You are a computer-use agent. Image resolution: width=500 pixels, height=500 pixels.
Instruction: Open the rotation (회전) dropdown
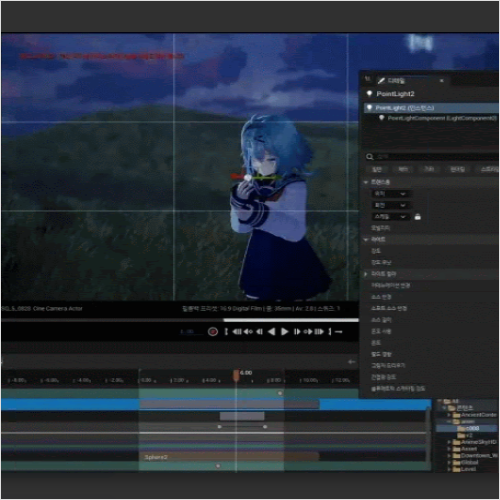click(390, 205)
